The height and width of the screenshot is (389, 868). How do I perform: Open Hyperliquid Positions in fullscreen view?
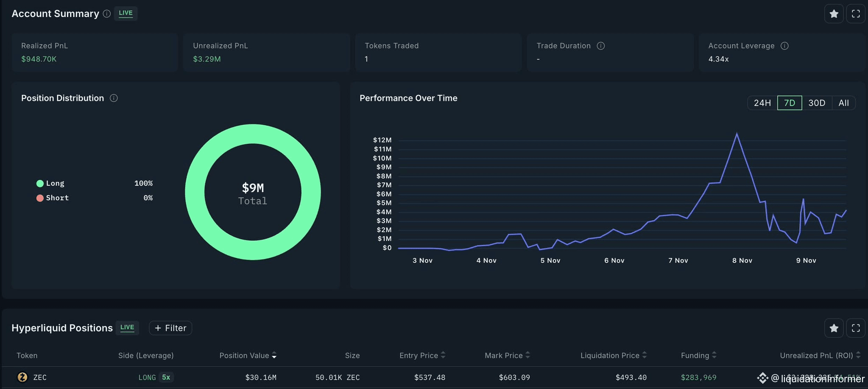click(x=856, y=328)
